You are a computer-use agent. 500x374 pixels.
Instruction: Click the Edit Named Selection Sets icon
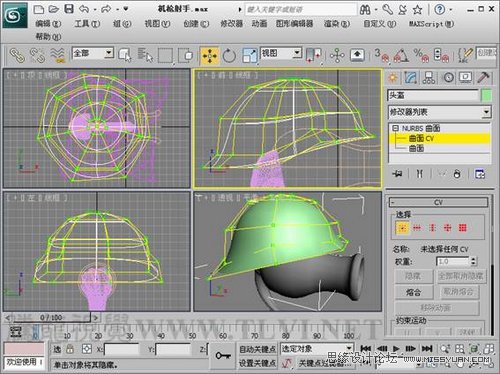tap(465, 55)
